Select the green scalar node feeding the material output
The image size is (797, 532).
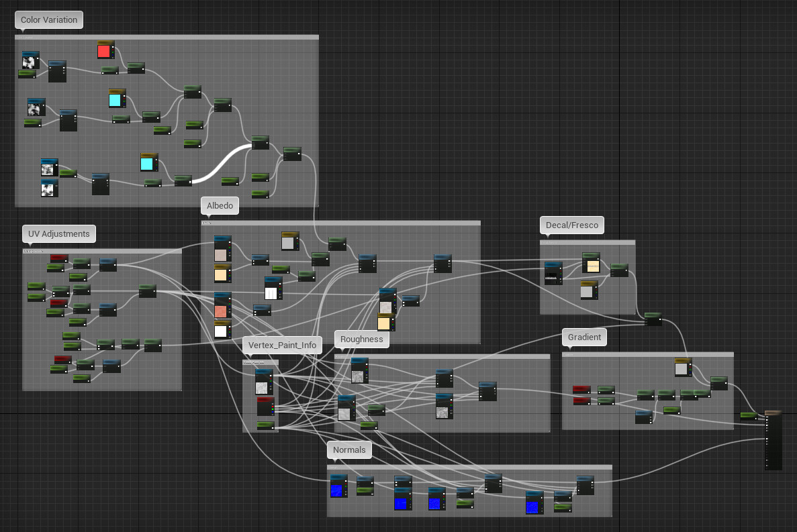pyautogui.click(x=748, y=415)
